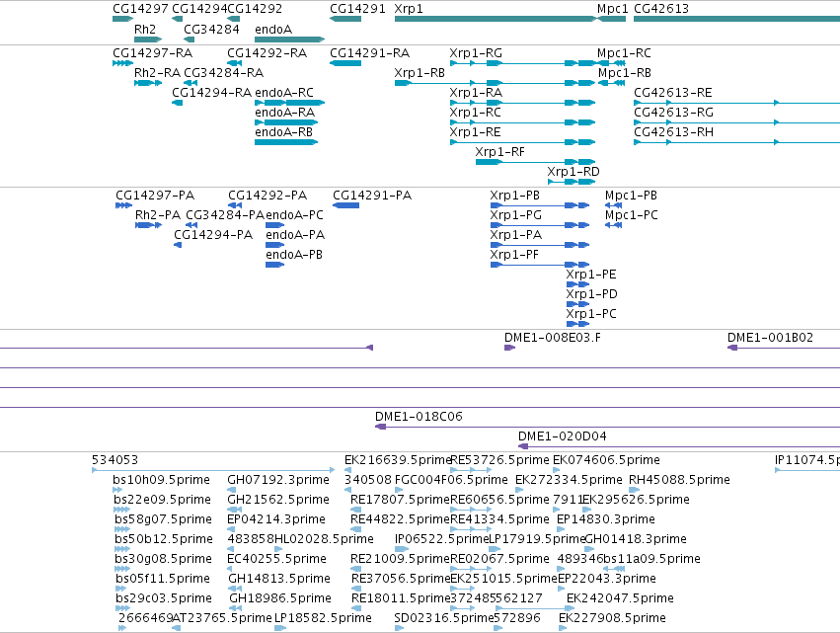
Task: Click protein CG14291-PA label
Action: 372,196
